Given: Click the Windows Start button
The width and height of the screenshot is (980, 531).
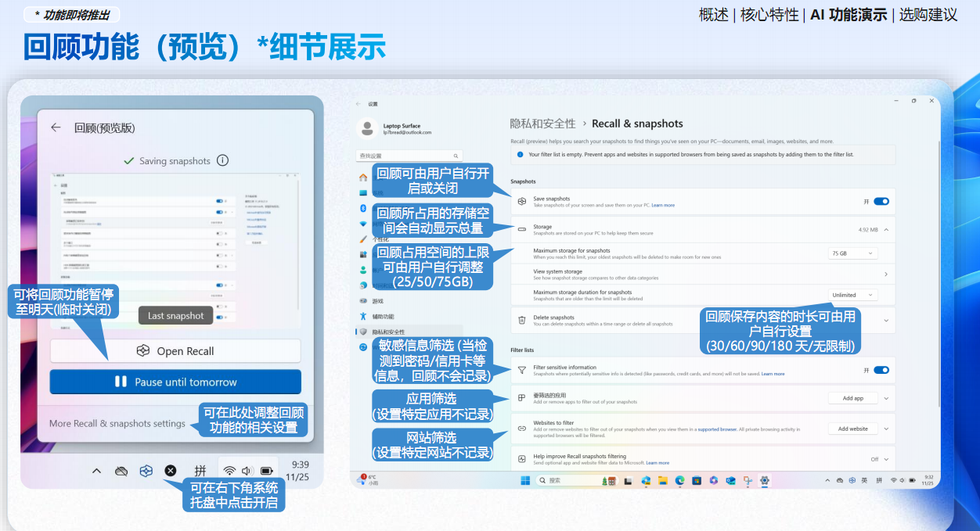Looking at the screenshot, I should tap(524, 480).
